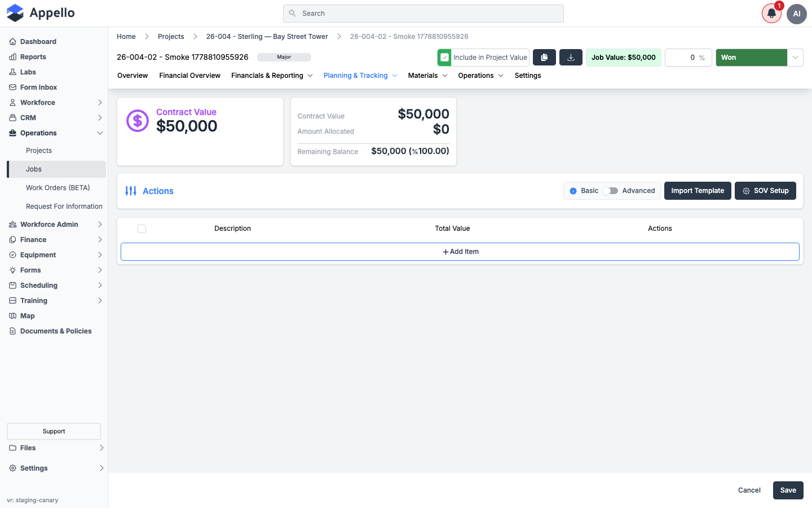
Task: Click the duplicate job icon button
Action: tap(544, 58)
